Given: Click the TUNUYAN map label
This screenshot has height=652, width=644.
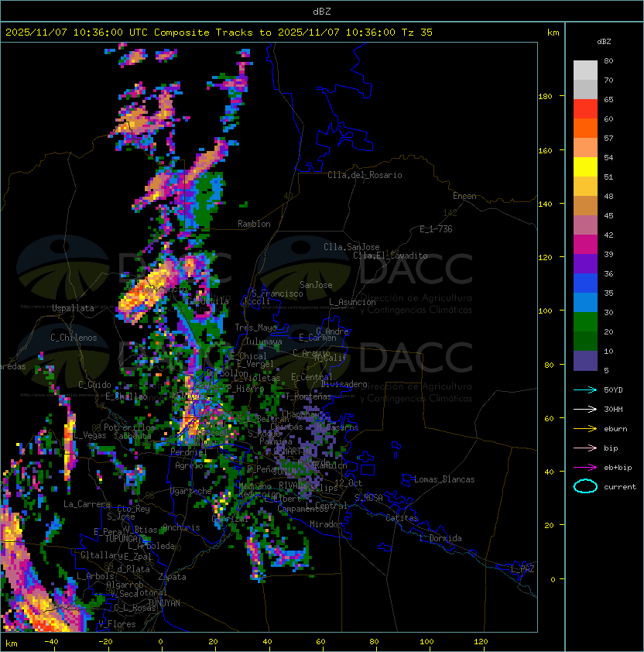Looking at the screenshot, I should (164, 602).
